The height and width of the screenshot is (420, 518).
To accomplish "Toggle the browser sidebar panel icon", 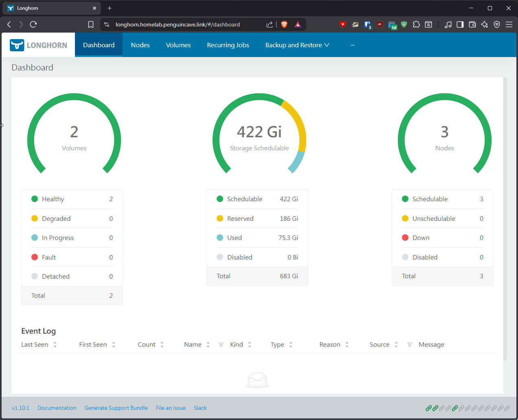I will coord(460,24).
